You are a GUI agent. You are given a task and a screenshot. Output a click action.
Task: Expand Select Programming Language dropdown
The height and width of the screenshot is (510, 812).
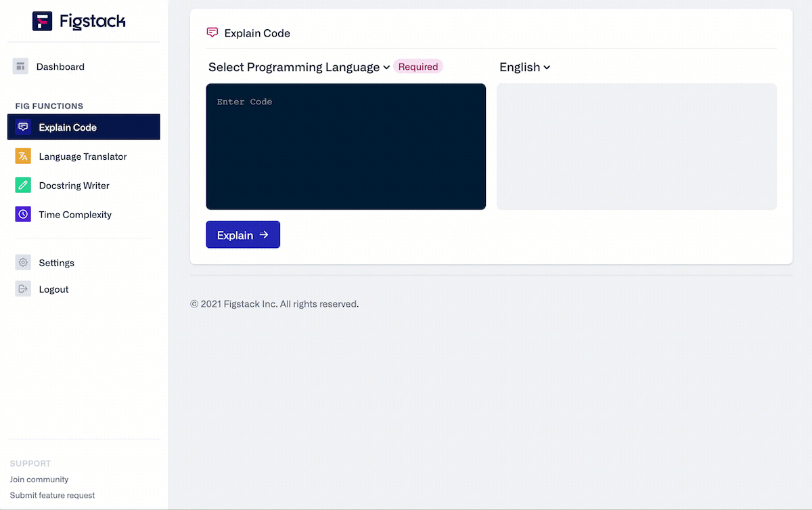point(299,67)
